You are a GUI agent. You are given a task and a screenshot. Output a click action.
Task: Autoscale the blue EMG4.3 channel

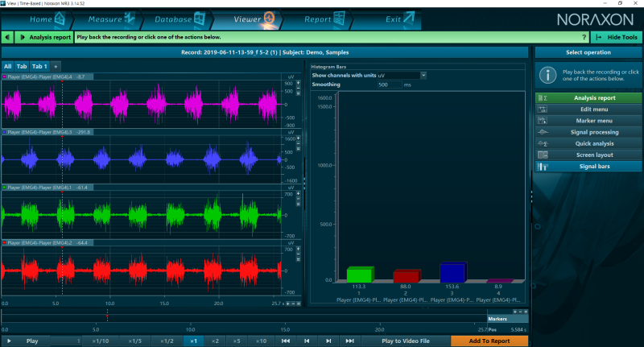[x=298, y=149]
